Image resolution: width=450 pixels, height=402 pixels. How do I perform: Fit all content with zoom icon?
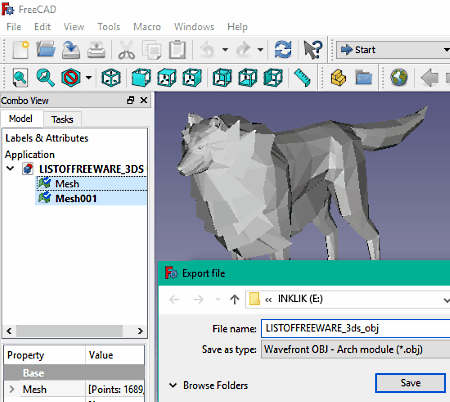pos(20,78)
